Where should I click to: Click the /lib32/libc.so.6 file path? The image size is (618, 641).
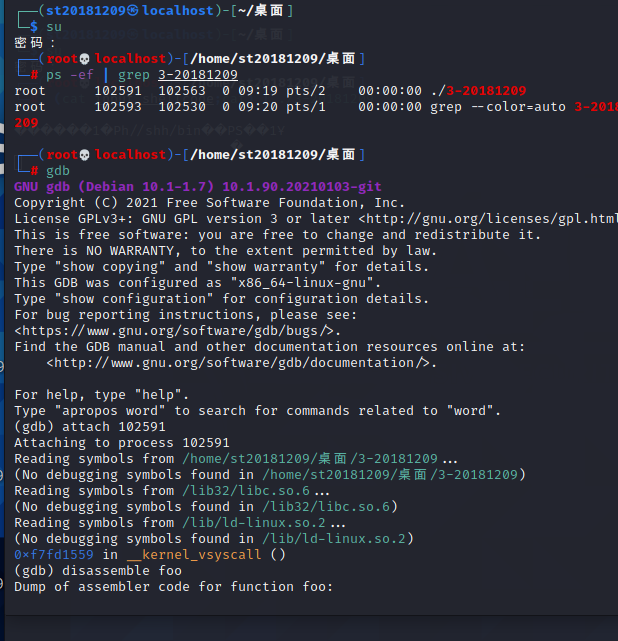(x=246, y=491)
